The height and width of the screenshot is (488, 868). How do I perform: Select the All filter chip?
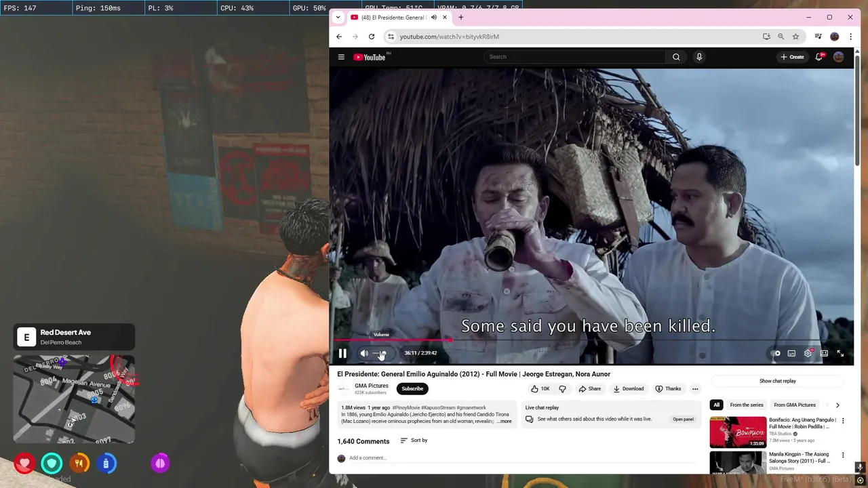(x=716, y=405)
